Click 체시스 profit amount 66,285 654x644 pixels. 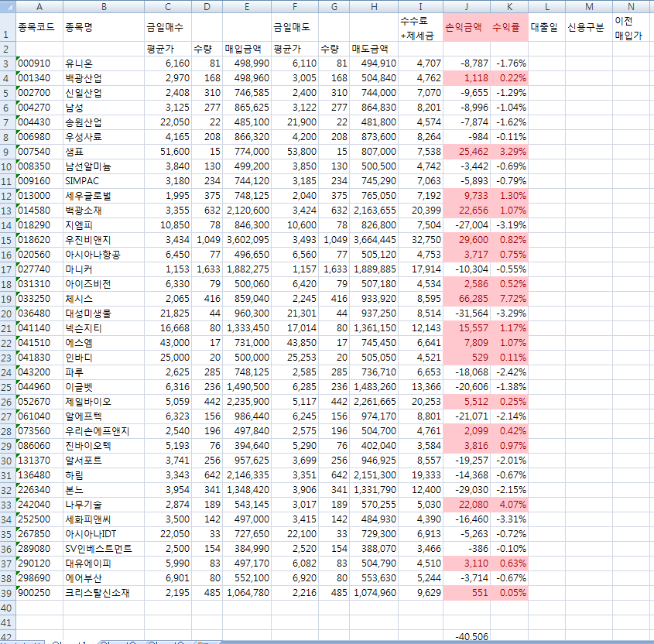(466, 299)
